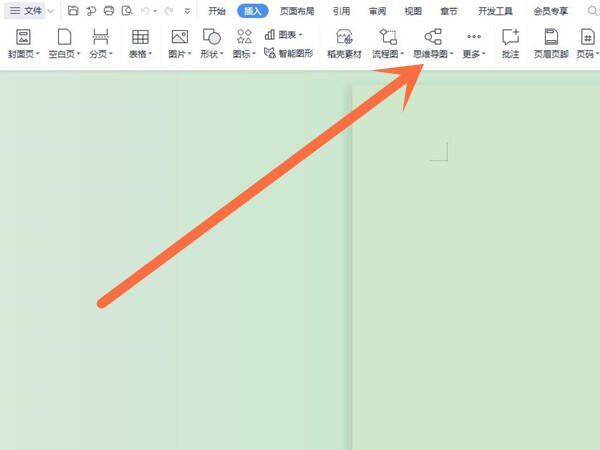
Task: Open the 视图 tab
Action: [413, 11]
